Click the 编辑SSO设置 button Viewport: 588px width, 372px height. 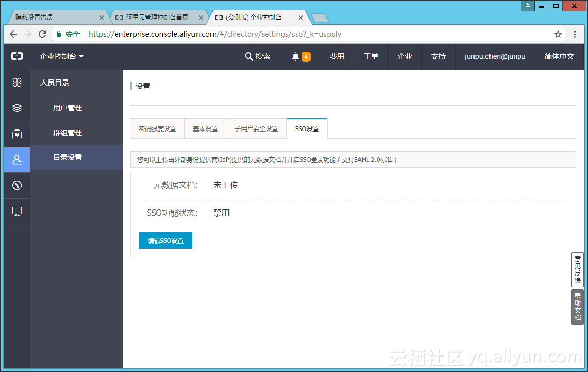(x=165, y=240)
